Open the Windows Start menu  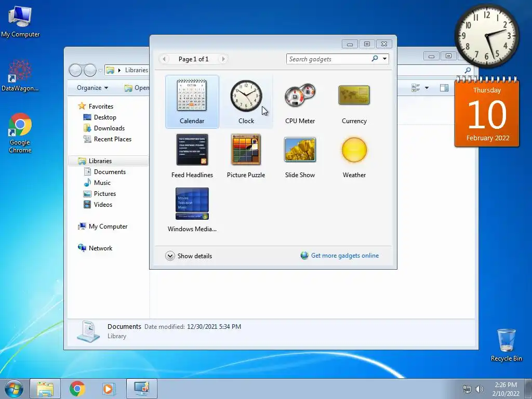(14, 389)
